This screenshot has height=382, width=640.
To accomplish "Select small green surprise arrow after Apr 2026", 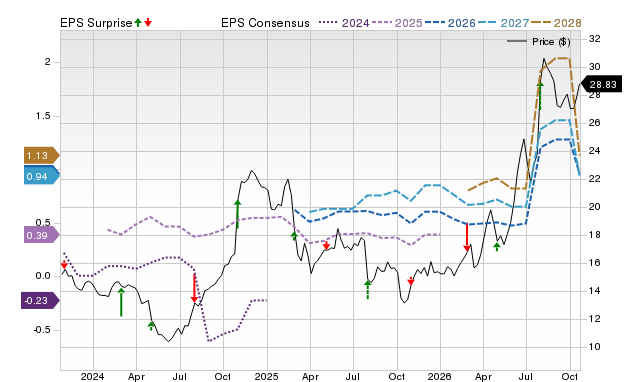I will click(497, 247).
